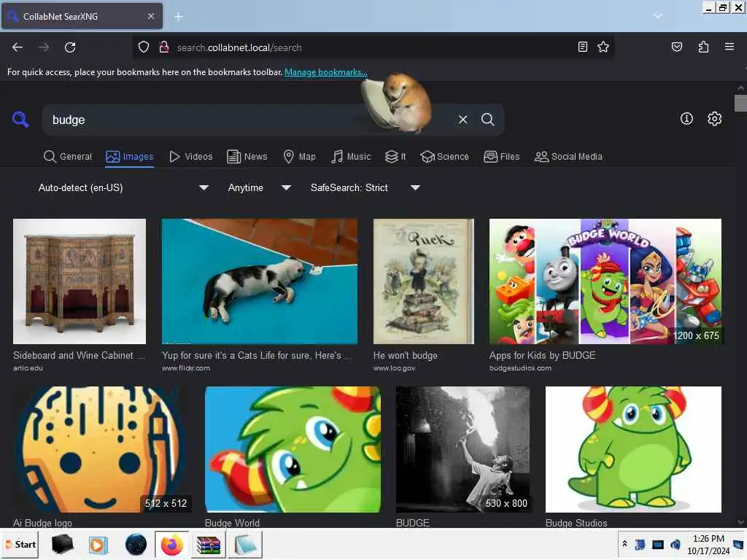
Task: Open the Social Media tab
Action: click(x=568, y=157)
